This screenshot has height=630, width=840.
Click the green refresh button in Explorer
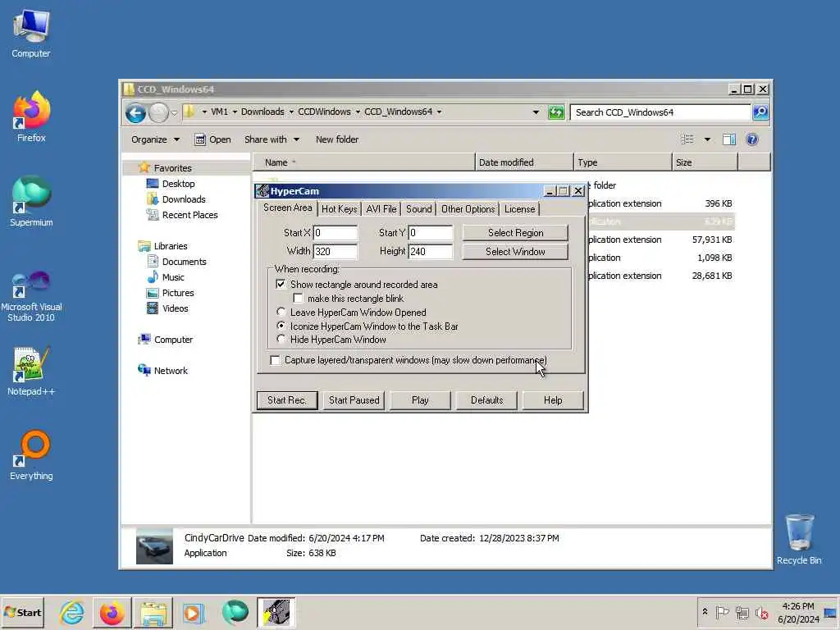[556, 112]
